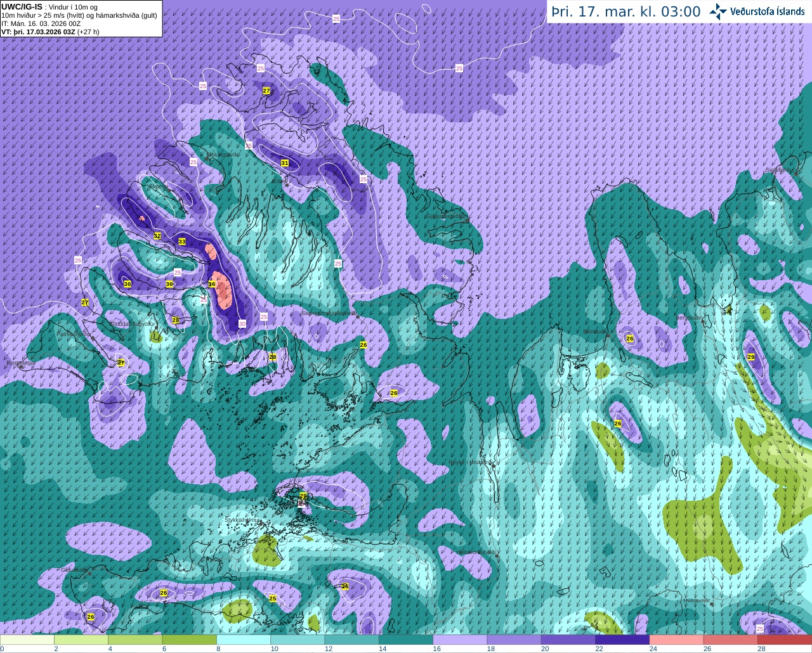This screenshot has height=653, width=812.
Task: Click the legend scale number 12
Action: [x=329, y=649]
